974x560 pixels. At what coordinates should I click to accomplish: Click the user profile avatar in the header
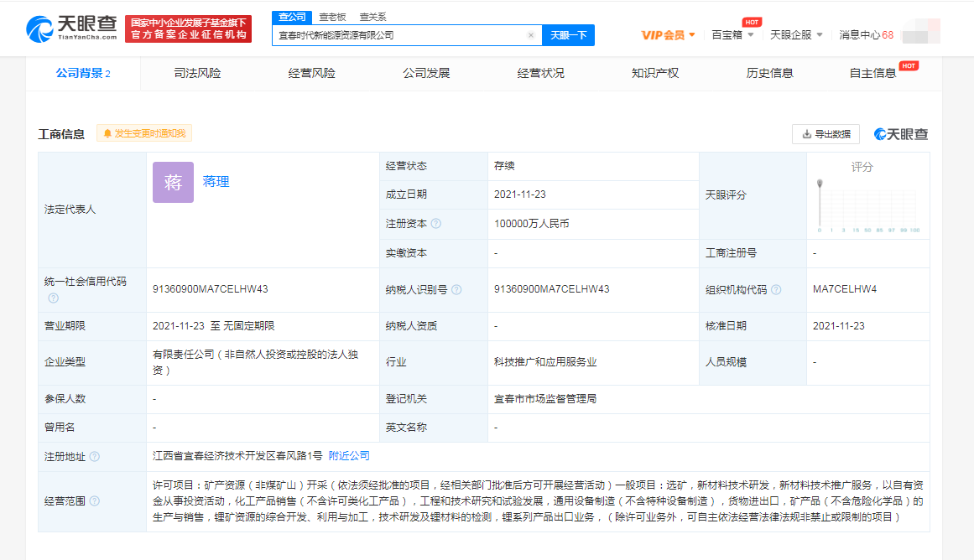tap(921, 30)
